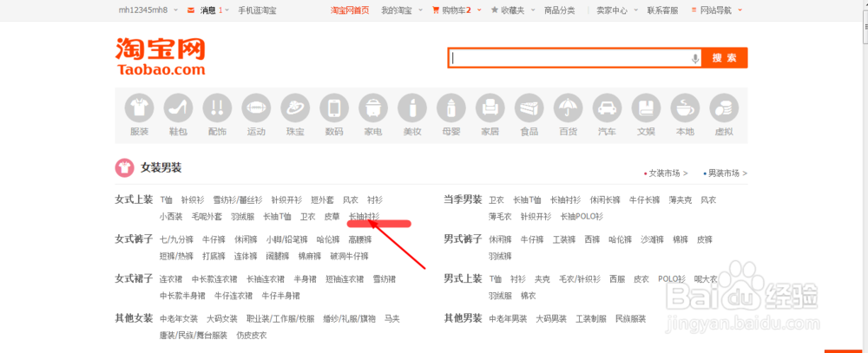Click 毛呢外套 link

[x=207, y=216]
